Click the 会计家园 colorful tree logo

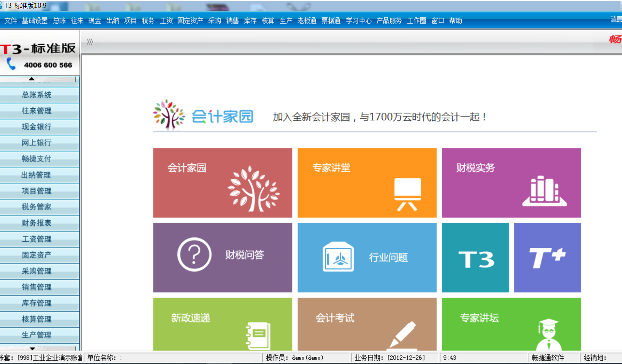click(169, 114)
